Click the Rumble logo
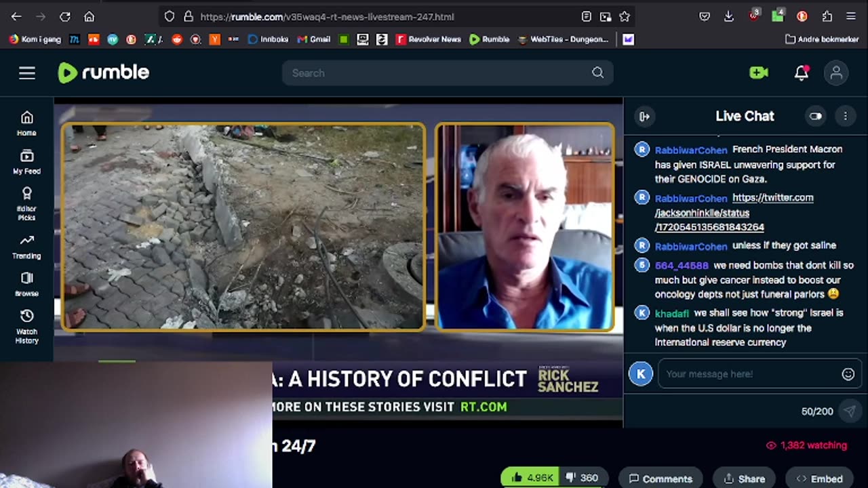The image size is (868, 488). (103, 73)
